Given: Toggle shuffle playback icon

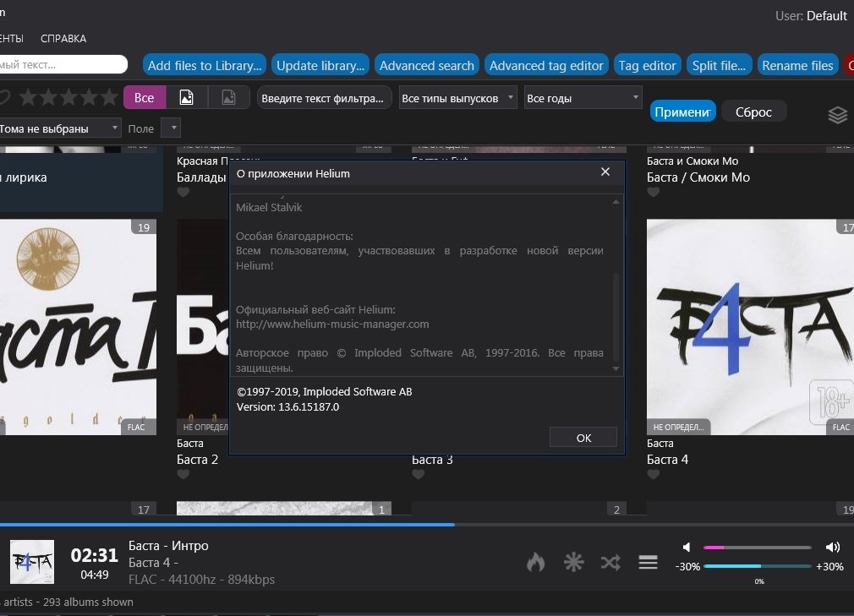Looking at the screenshot, I should click(610, 562).
